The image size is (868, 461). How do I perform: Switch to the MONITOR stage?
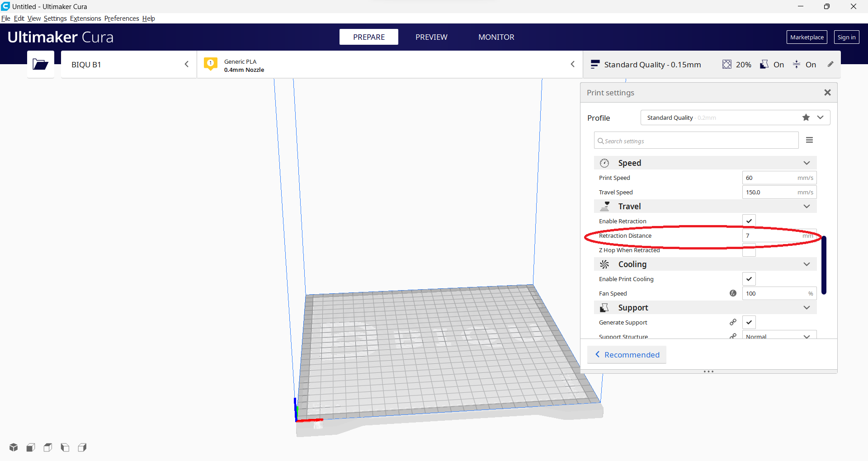(x=496, y=37)
